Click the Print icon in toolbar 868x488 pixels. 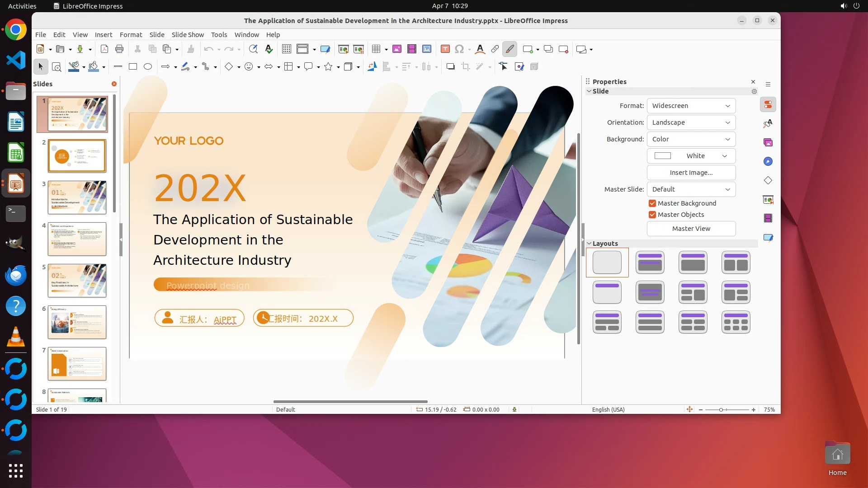119,49
